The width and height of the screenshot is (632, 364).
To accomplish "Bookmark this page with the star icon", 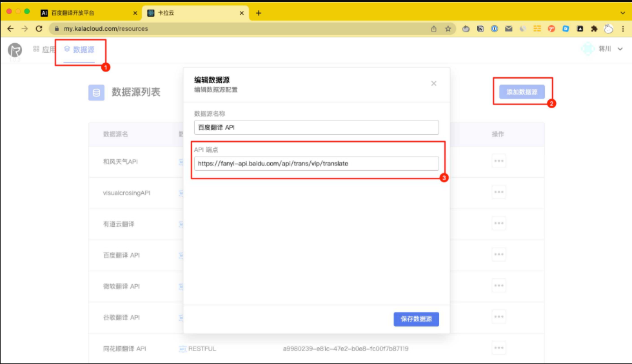I will 448,28.
